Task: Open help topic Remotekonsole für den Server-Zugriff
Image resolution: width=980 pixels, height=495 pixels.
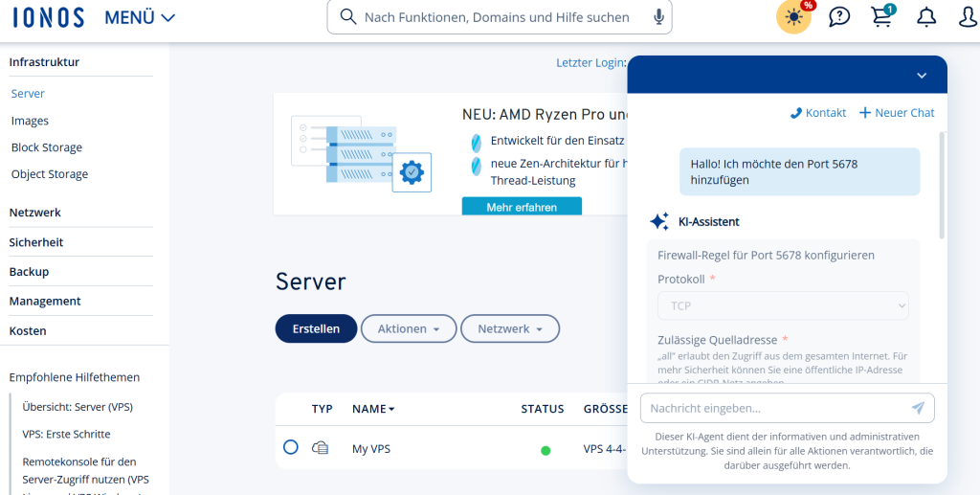Action: pos(85,471)
